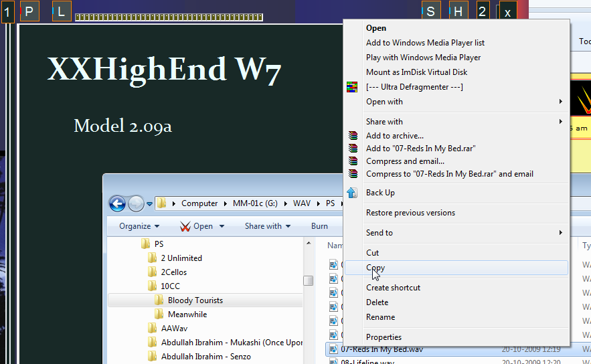Click the Explorer Back navigation button
The width and height of the screenshot is (591, 364).
[117, 204]
